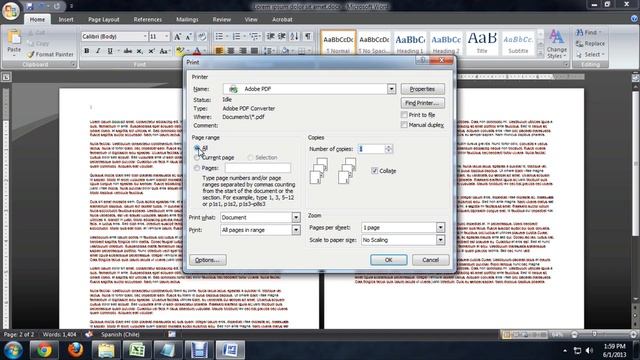This screenshot has width=640, height=360.
Task: Confirm printing with OK button
Action: point(389,260)
